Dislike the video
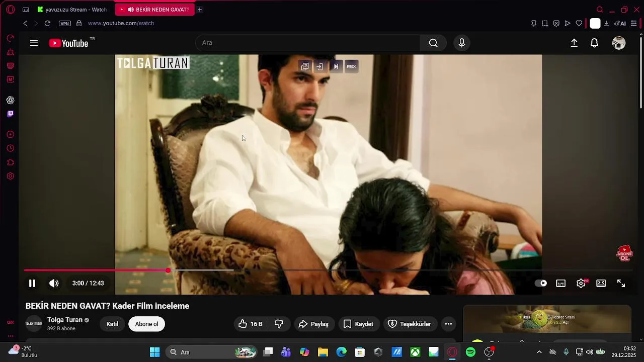 click(x=279, y=324)
